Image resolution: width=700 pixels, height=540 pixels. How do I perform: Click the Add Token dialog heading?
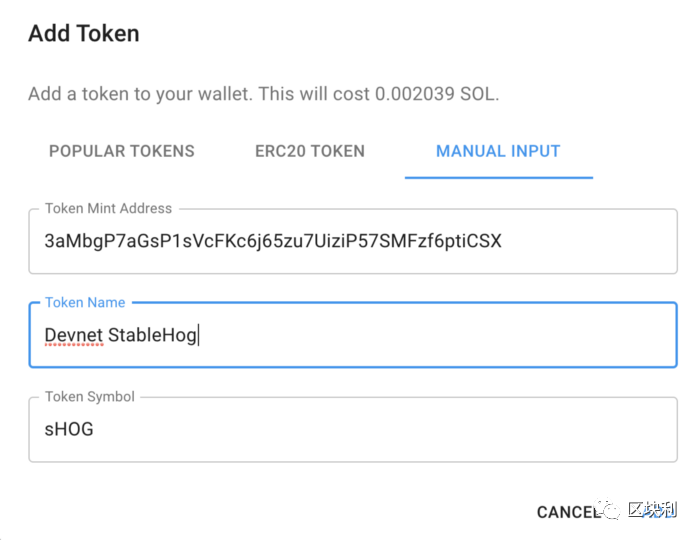[x=84, y=33]
